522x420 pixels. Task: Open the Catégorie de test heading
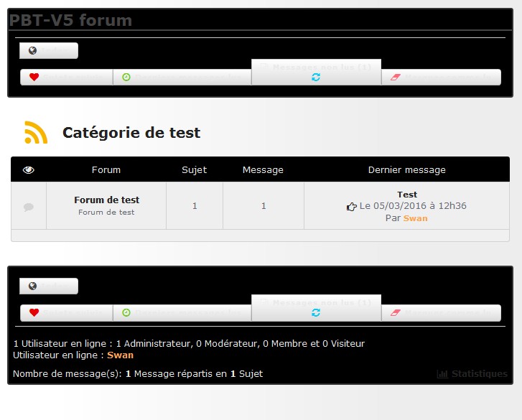click(x=131, y=133)
